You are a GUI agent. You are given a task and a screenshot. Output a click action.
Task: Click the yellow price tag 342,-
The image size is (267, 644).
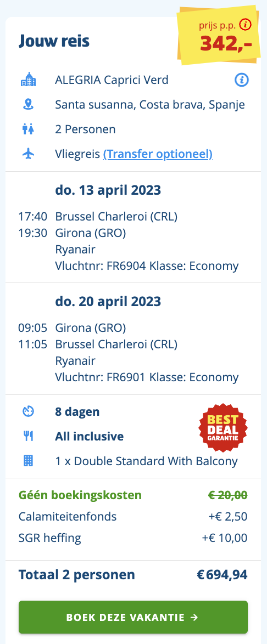coord(219,37)
